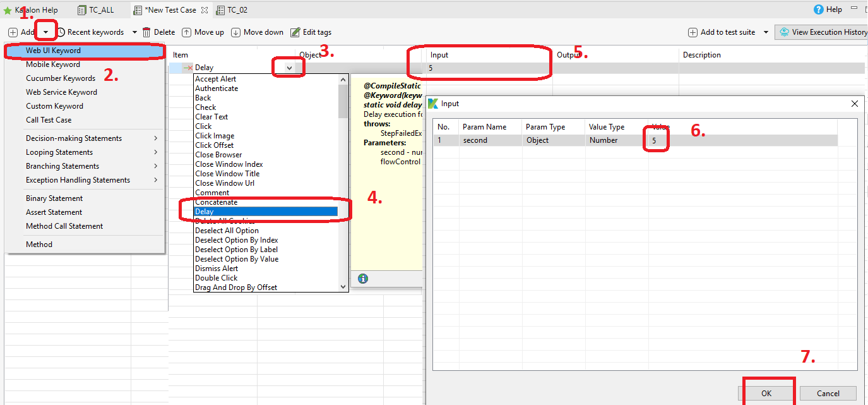This screenshot has width=868, height=405.
Task: Click the View Execution History icon
Action: click(x=785, y=32)
